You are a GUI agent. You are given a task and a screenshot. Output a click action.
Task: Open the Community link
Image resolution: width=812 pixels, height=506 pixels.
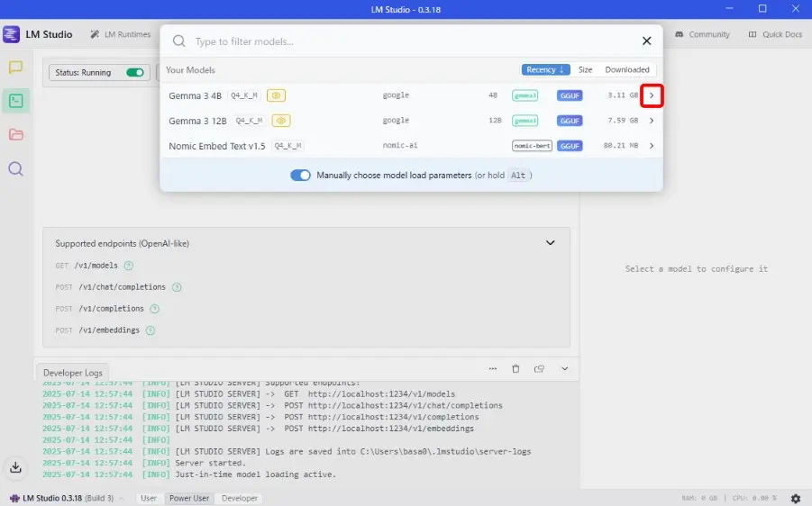coord(702,34)
